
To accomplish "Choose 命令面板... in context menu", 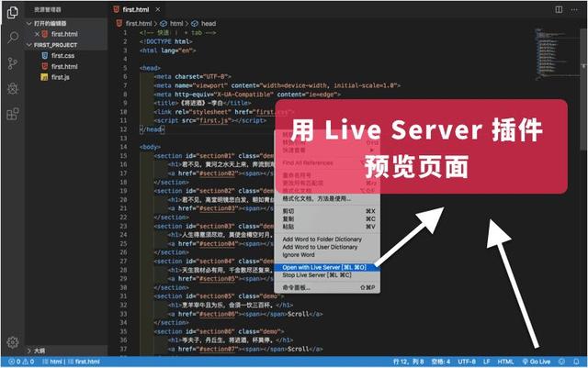I will 327,287.
